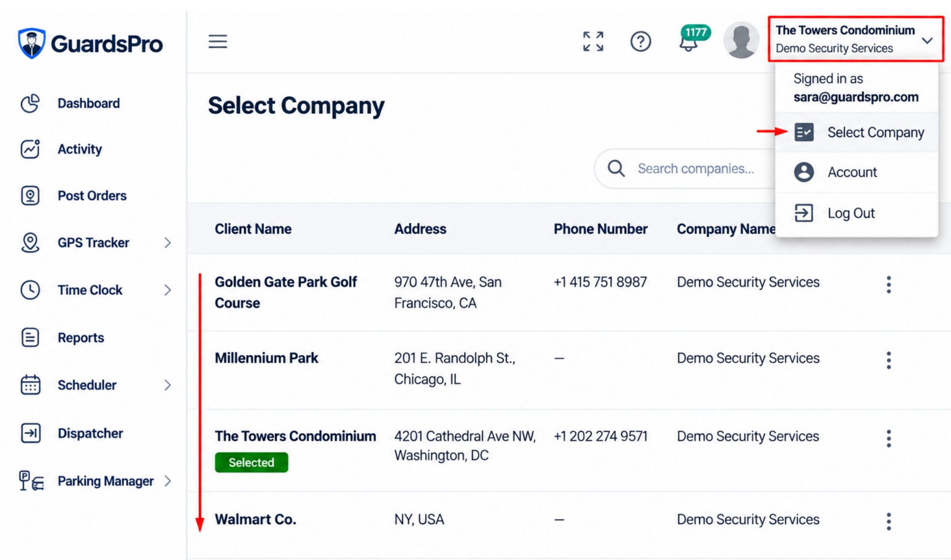
Task: Open actions menu for Millennium Park row
Action: [888, 360]
